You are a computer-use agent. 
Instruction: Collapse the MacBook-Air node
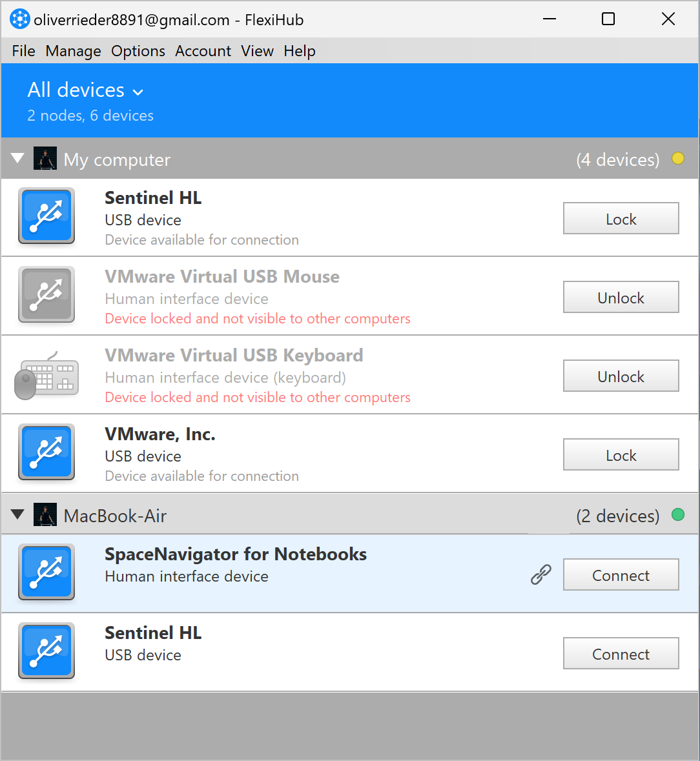17,514
